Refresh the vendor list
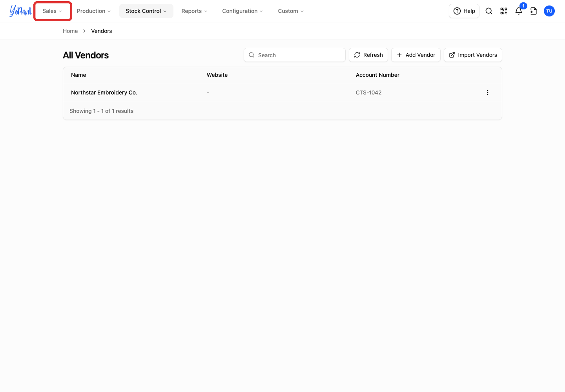 (x=368, y=55)
